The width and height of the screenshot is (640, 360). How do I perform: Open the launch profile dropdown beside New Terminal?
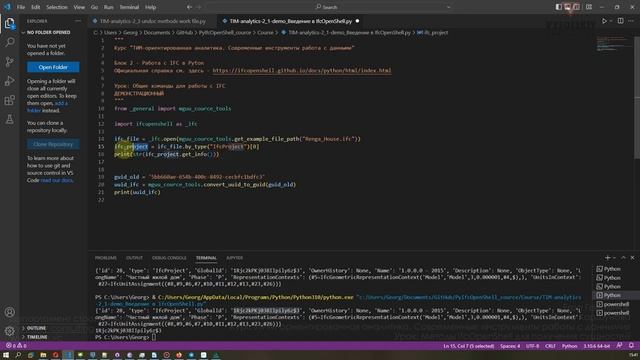(x=614, y=258)
